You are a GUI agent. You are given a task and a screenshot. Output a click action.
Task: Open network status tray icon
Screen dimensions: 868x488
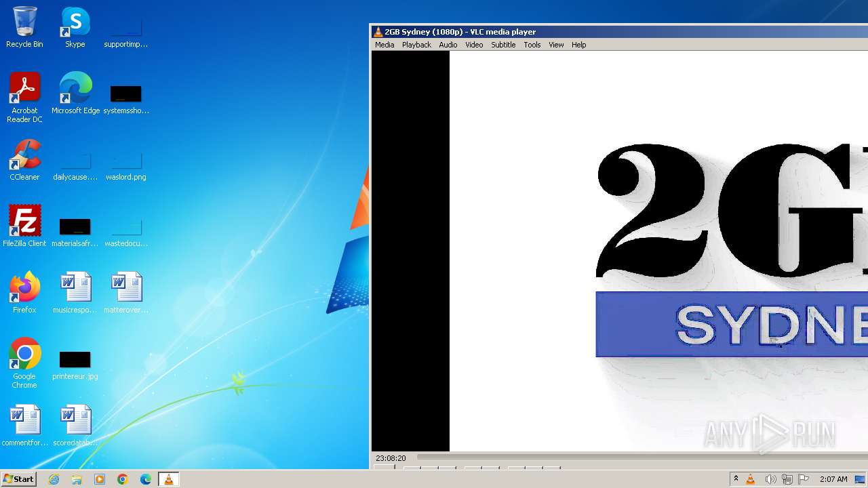(x=787, y=479)
